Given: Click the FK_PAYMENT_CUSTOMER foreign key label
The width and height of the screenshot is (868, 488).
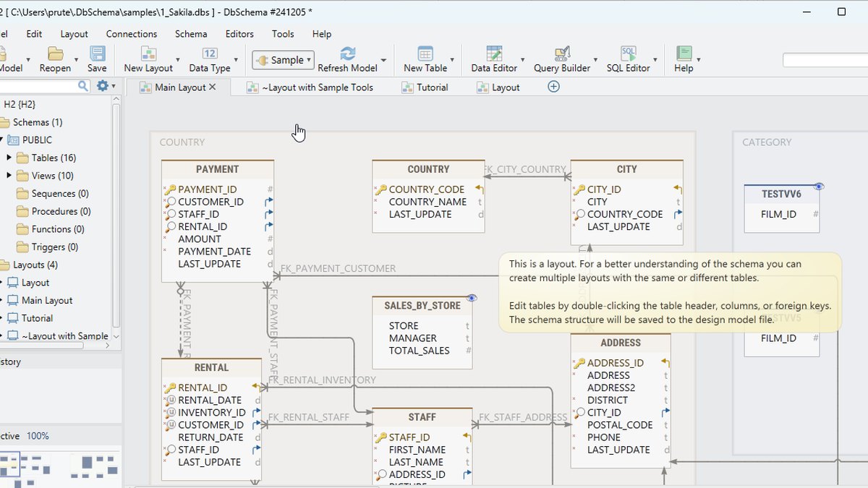Looking at the screenshot, I should (x=338, y=268).
